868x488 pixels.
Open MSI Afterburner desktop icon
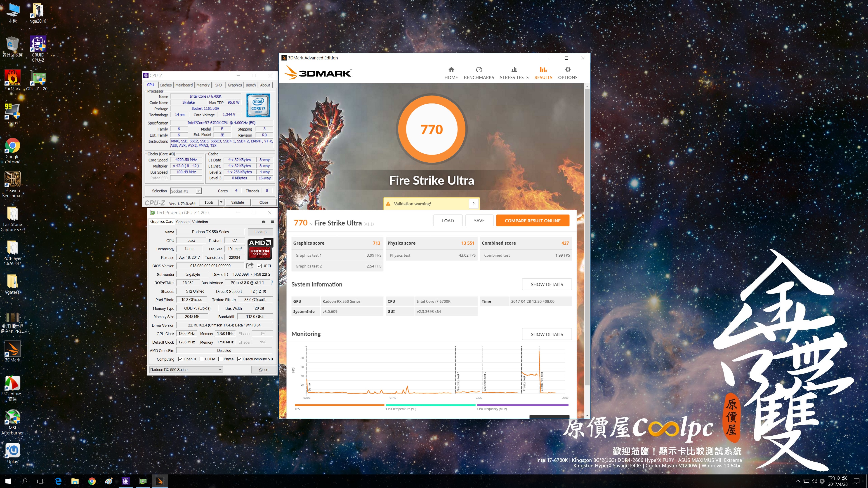[x=12, y=422]
